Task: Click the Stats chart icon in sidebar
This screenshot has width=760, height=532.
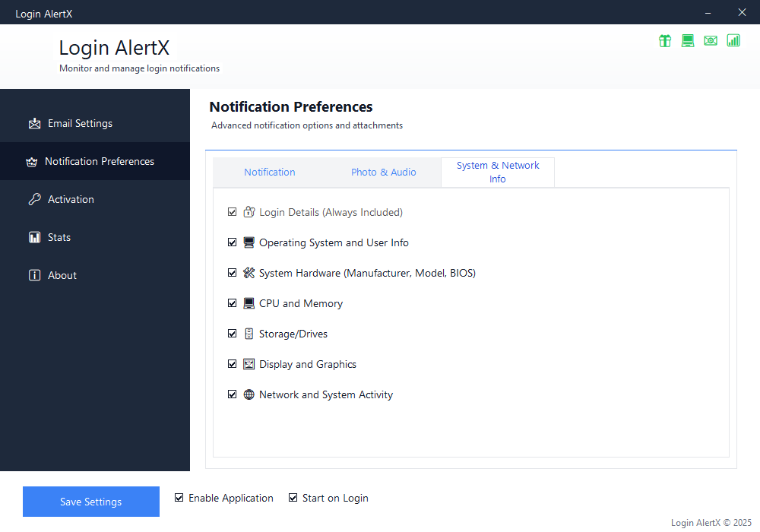Action: 34,237
